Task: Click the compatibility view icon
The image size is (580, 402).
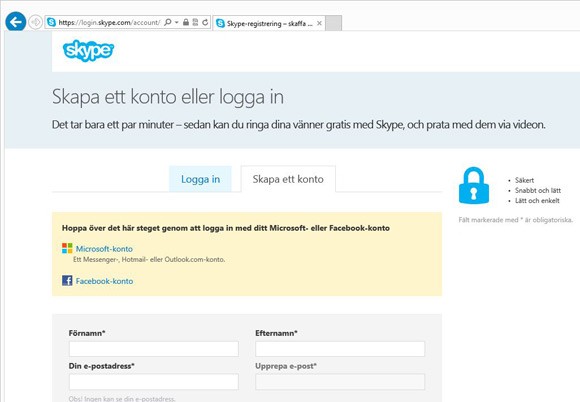Action: [195, 22]
